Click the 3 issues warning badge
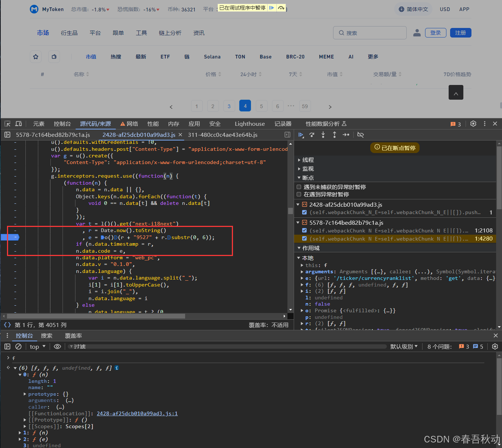This screenshot has height=448, width=502. point(456,124)
